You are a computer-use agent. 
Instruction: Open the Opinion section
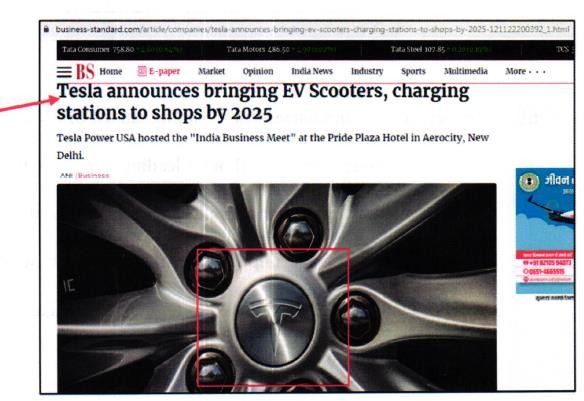point(258,71)
